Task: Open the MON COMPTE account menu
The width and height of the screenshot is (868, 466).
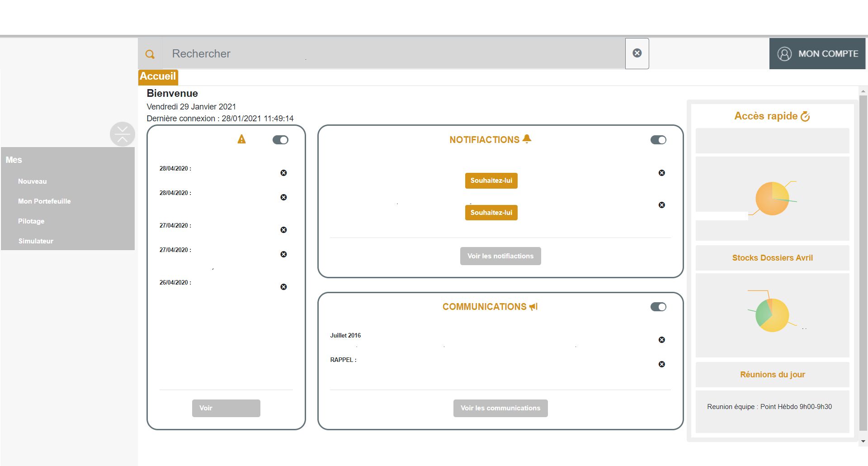Action: [817, 54]
